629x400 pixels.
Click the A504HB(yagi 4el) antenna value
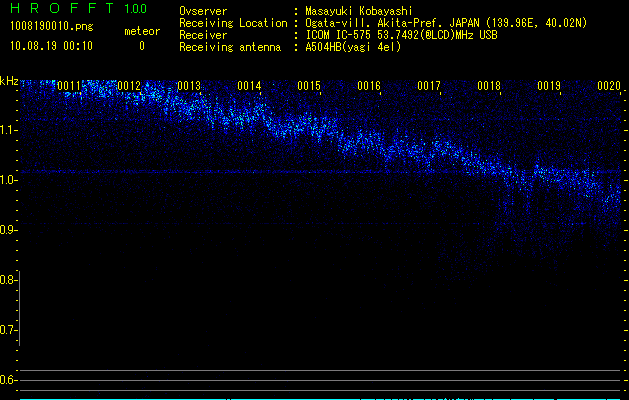[353, 47]
